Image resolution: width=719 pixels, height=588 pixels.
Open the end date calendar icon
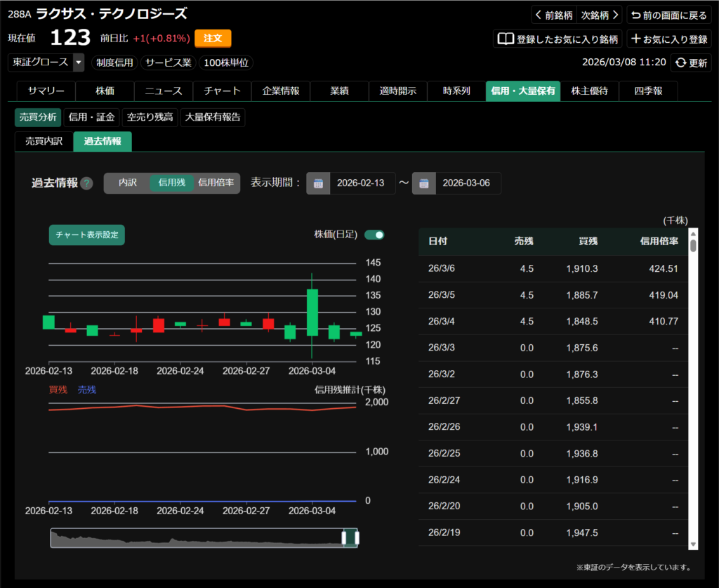424,183
